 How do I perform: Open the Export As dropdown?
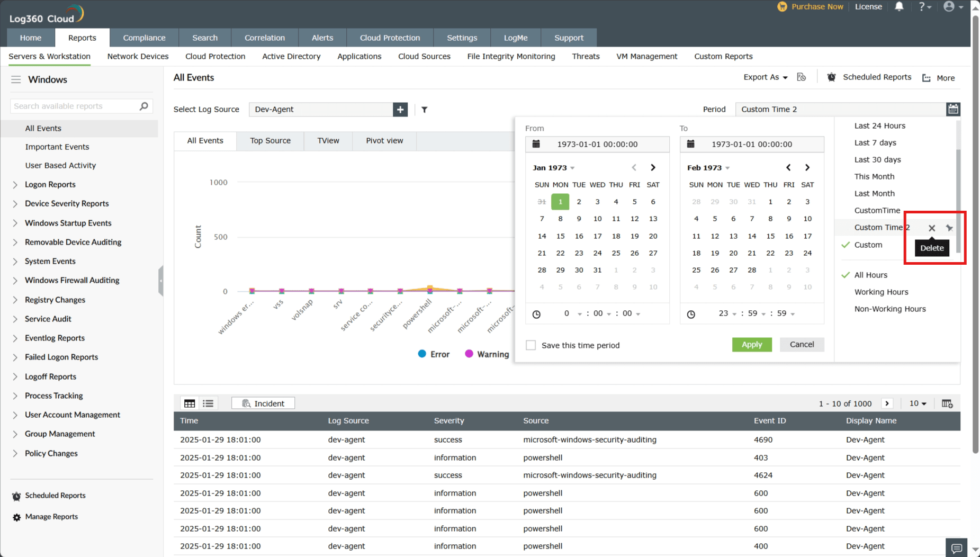[765, 77]
